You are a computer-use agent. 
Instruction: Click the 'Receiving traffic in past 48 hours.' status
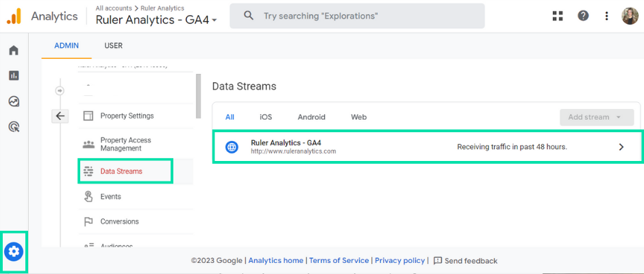tap(512, 147)
